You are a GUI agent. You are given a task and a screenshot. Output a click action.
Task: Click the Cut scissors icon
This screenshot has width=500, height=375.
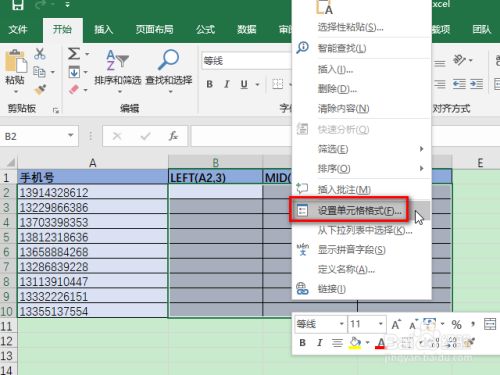(x=40, y=53)
